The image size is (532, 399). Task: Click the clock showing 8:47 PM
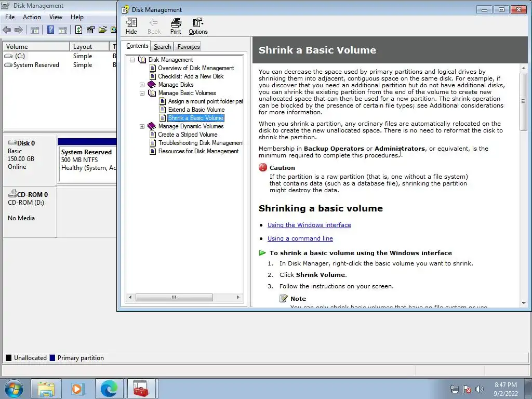coord(506,385)
